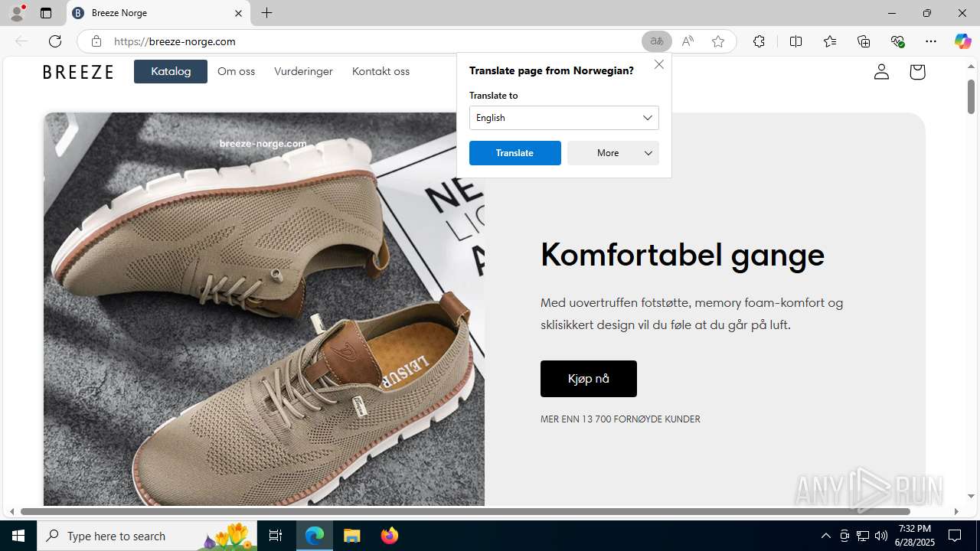
Task: Click the Kjøp nå button
Action: [x=589, y=379]
